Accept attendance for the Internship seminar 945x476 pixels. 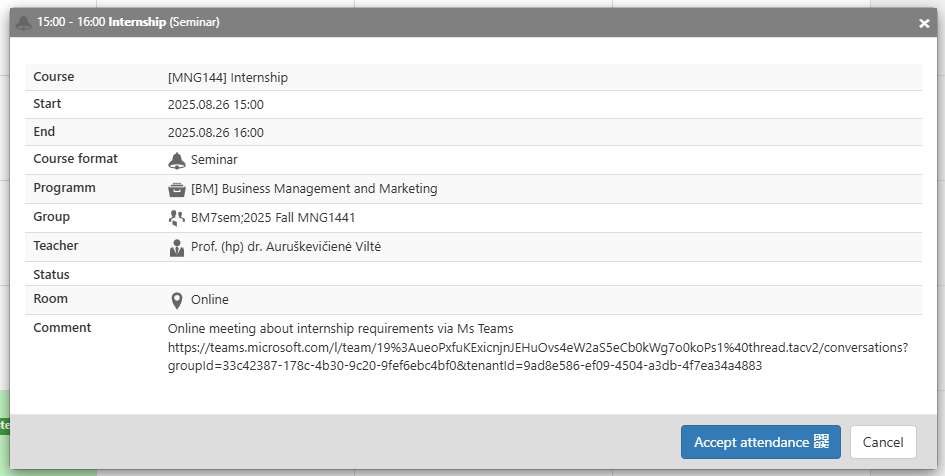[761, 442]
